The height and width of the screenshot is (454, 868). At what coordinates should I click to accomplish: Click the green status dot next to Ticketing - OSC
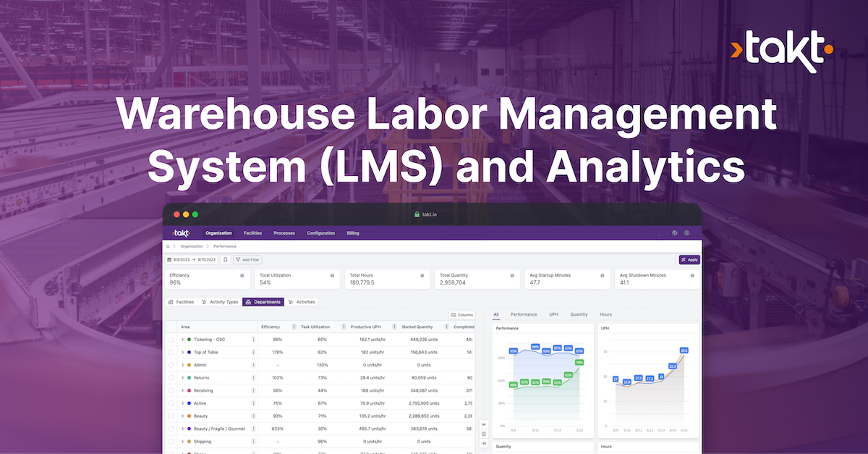(189, 339)
